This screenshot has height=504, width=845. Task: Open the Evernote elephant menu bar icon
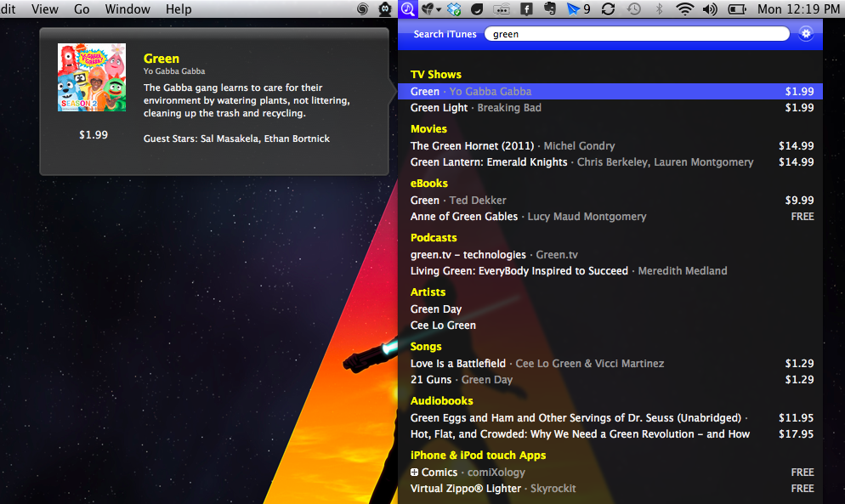tap(550, 8)
